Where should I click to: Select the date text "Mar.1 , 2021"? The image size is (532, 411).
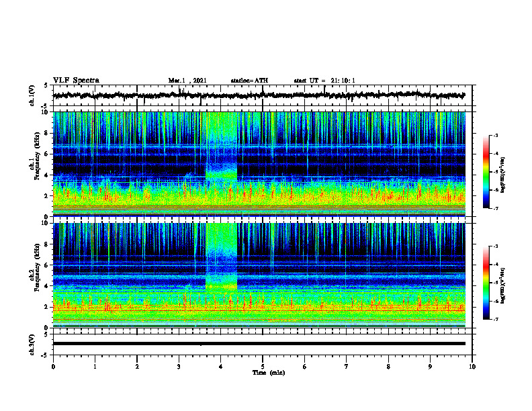[187, 81]
